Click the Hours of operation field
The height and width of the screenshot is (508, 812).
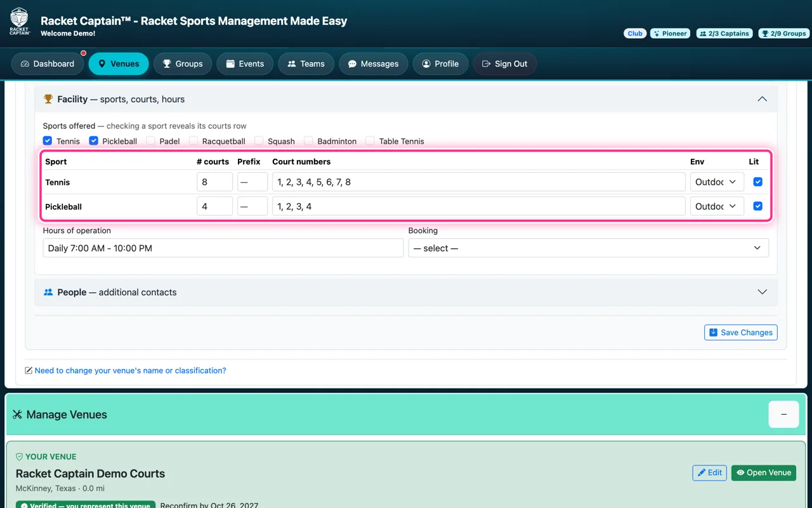[223, 248]
